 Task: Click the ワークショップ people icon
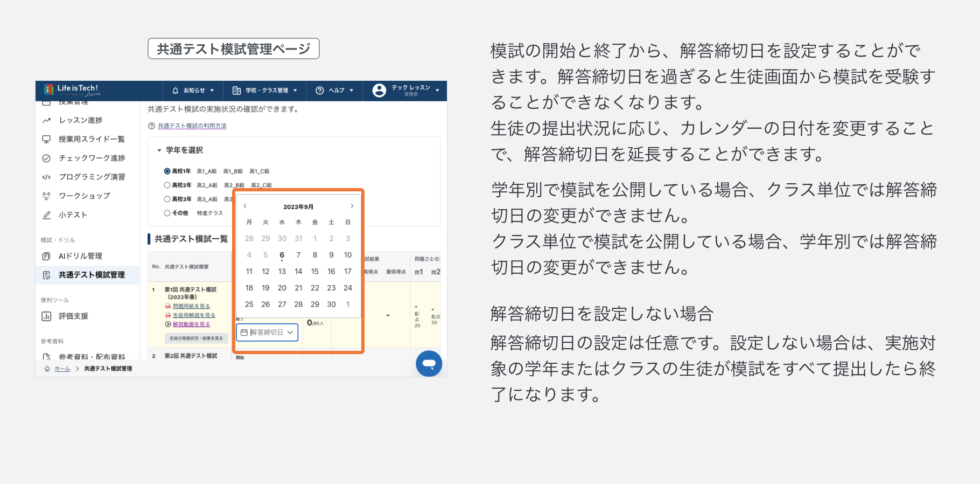click(47, 196)
